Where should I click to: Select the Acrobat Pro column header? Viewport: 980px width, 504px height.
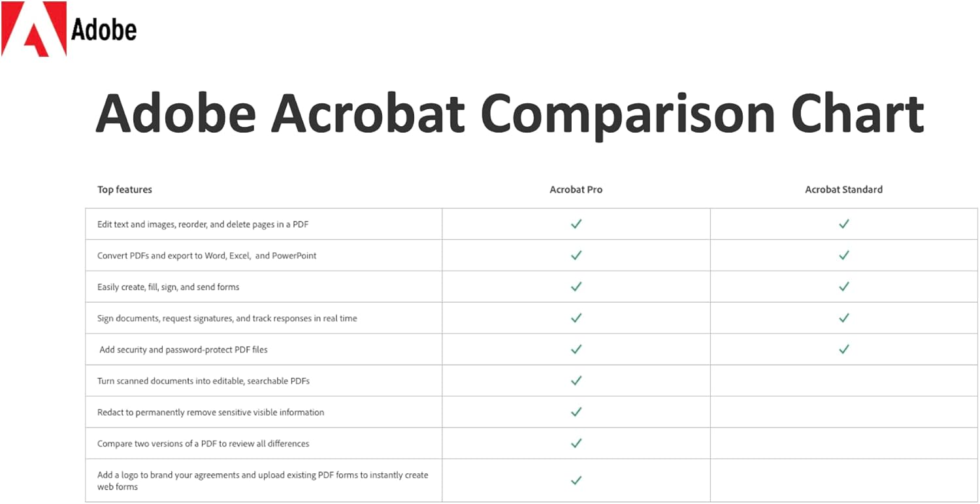click(x=576, y=190)
